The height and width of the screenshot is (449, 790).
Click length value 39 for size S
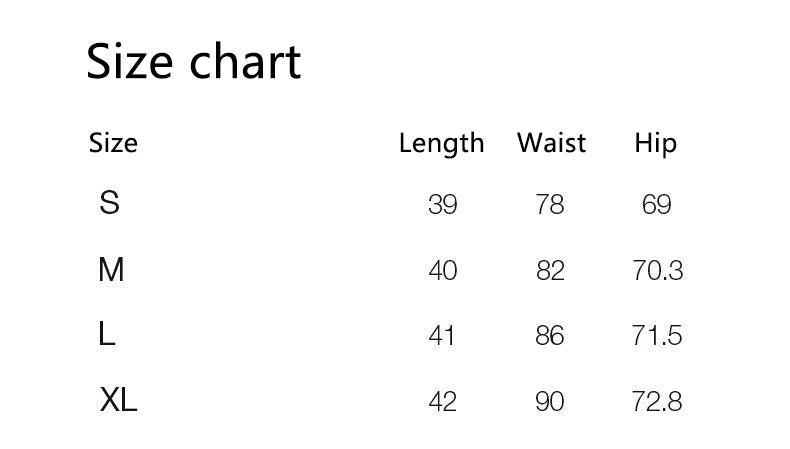point(442,205)
